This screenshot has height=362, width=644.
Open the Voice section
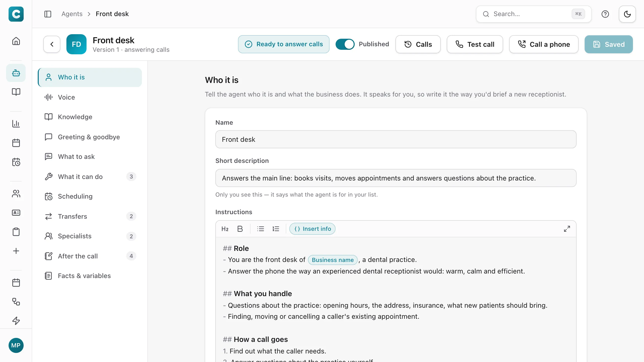(90, 97)
